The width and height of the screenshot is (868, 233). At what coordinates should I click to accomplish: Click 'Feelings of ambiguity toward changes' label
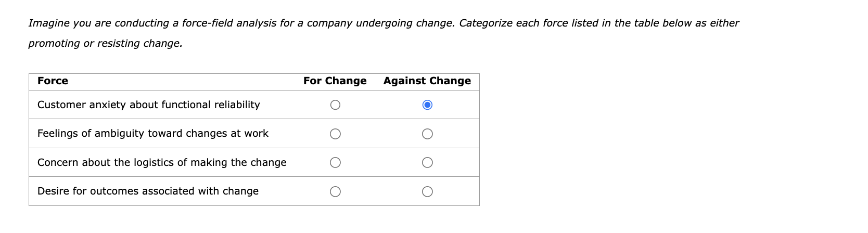click(152, 134)
